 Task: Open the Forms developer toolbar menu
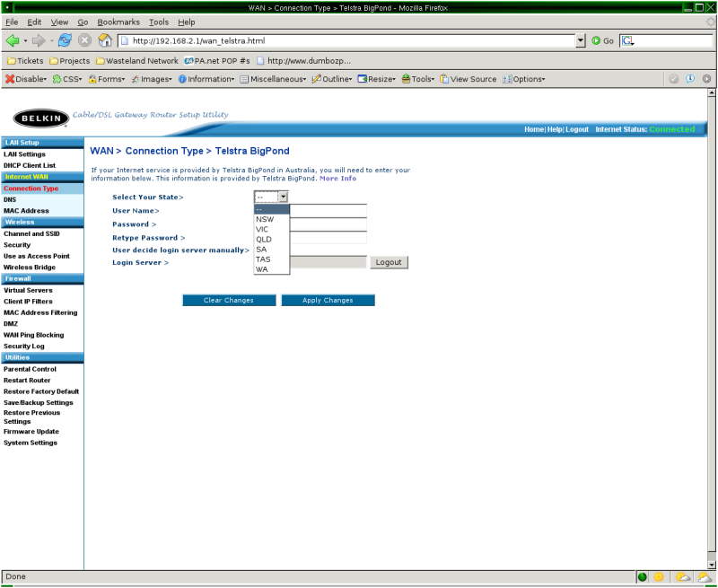[107, 79]
